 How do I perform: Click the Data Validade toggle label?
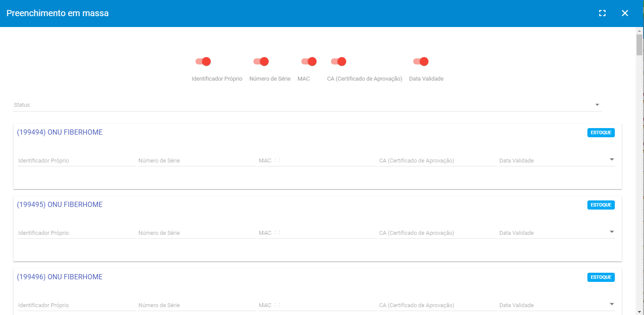[426, 79]
